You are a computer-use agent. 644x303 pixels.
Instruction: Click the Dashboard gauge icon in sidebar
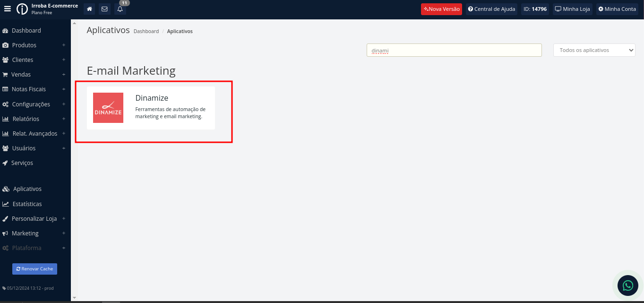click(x=6, y=31)
